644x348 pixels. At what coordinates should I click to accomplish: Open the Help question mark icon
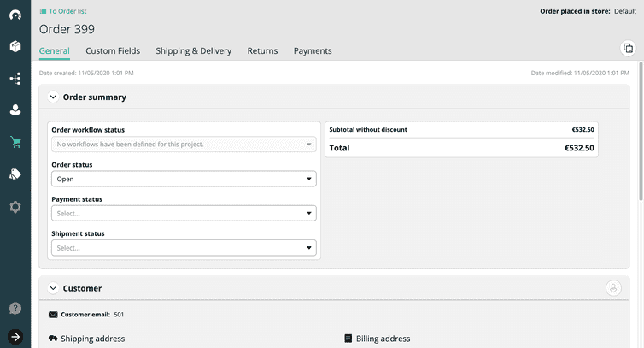[15, 308]
